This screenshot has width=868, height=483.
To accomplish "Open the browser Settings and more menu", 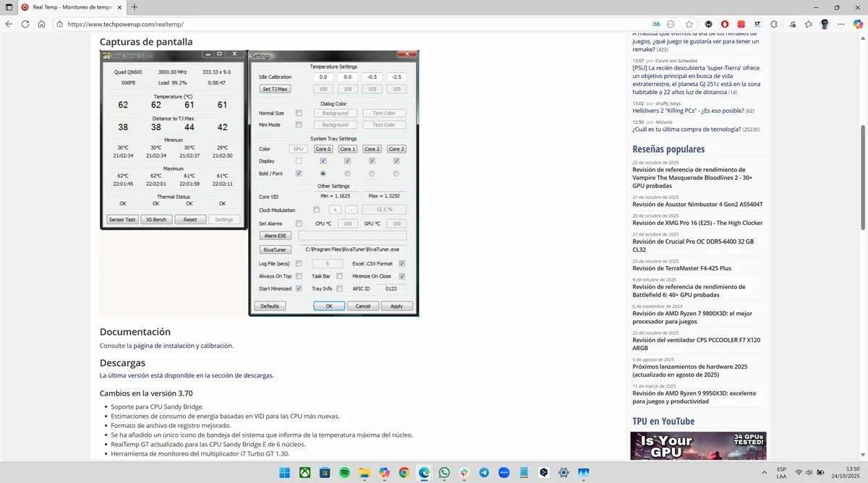I will tap(841, 24).
